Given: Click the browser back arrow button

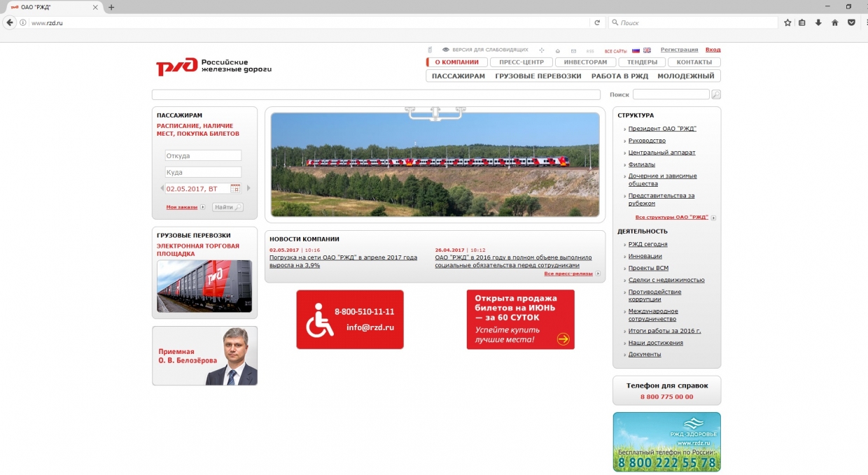Looking at the screenshot, I should coord(10,22).
